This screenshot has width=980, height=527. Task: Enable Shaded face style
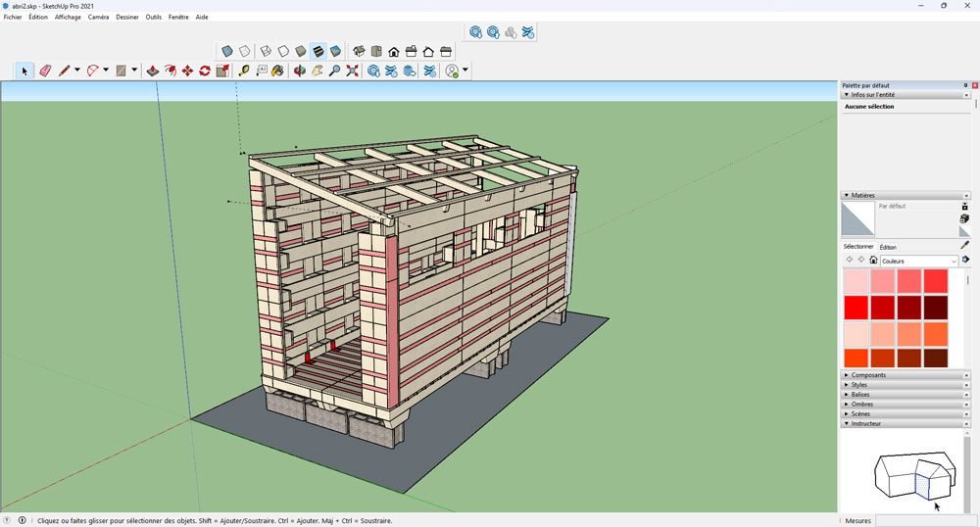[x=301, y=51]
